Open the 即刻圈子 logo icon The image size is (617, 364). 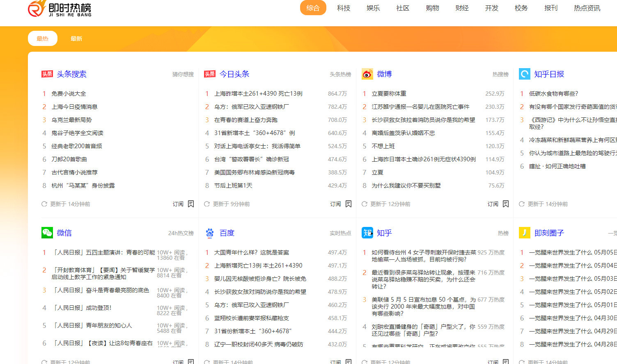click(x=525, y=233)
